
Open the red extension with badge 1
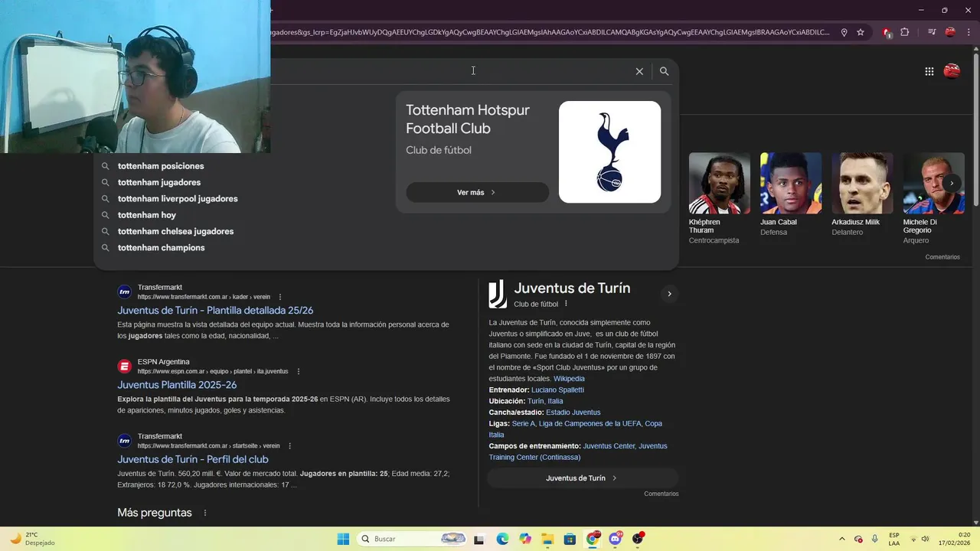pyautogui.click(x=887, y=32)
